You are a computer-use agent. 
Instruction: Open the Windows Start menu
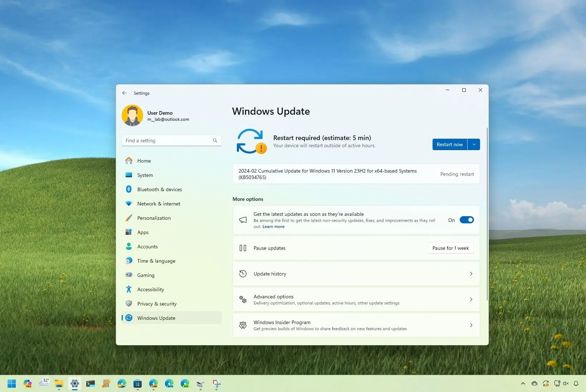coord(11,384)
